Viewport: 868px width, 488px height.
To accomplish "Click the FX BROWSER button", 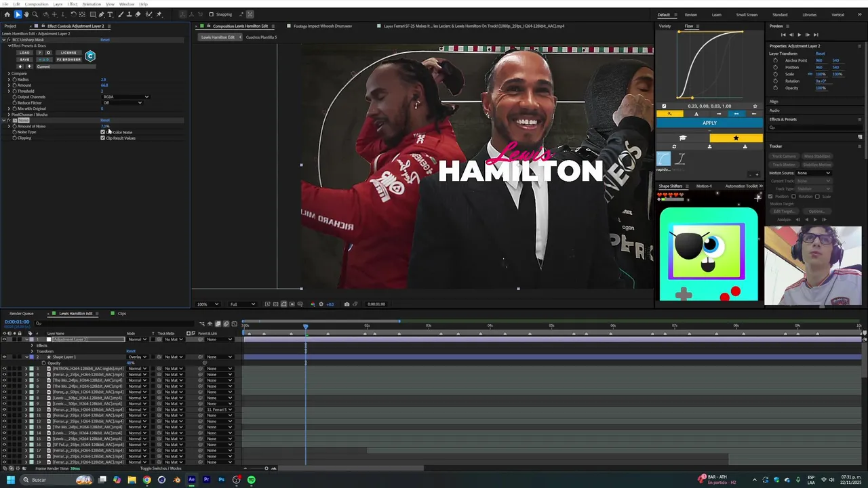I will 68,60.
